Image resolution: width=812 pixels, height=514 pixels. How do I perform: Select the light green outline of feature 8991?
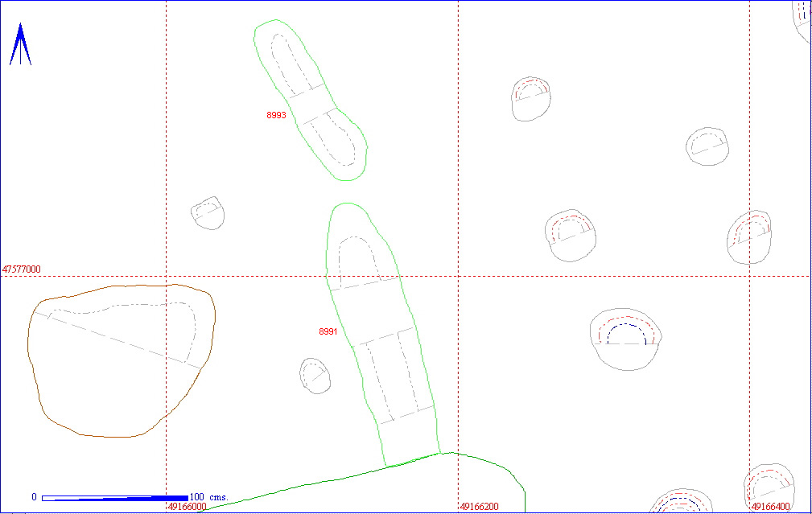click(383, 335)
